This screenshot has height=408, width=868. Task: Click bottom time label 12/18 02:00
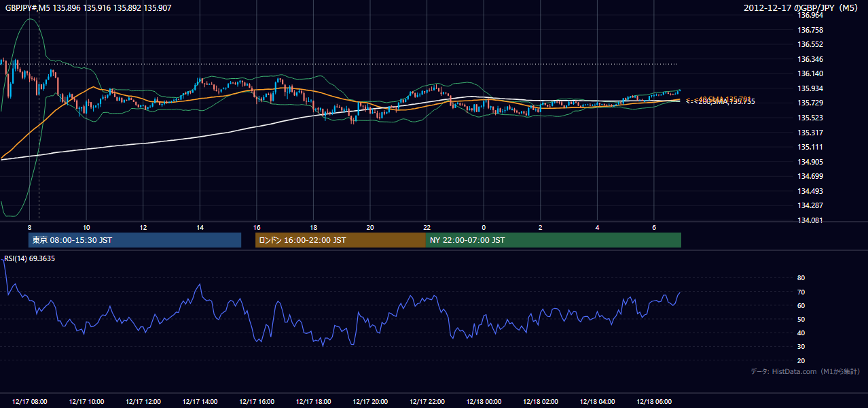click(541, 402)
